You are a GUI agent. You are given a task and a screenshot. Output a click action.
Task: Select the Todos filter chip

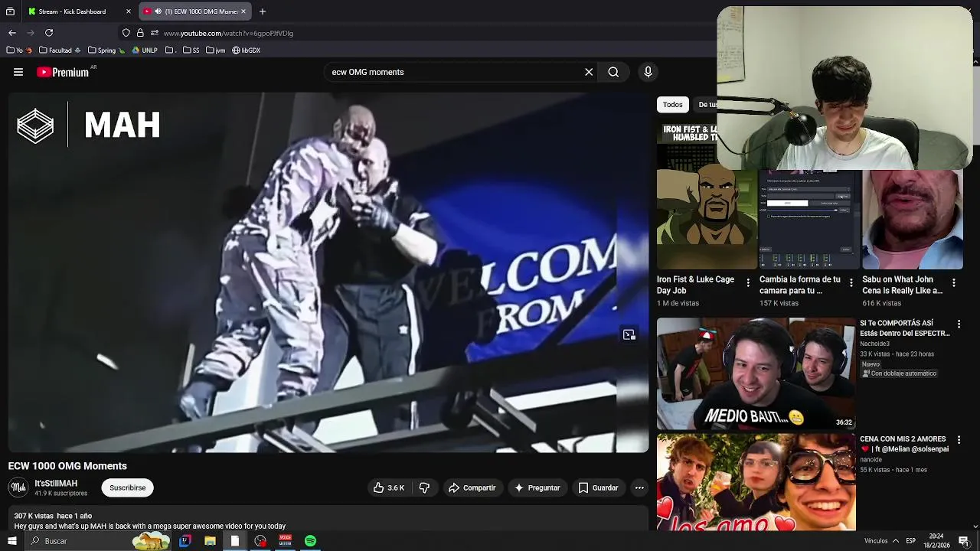pos(673,105)
